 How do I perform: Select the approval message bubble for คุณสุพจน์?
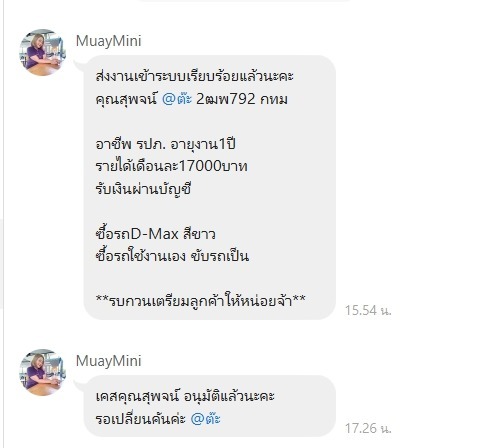[209, 406]
